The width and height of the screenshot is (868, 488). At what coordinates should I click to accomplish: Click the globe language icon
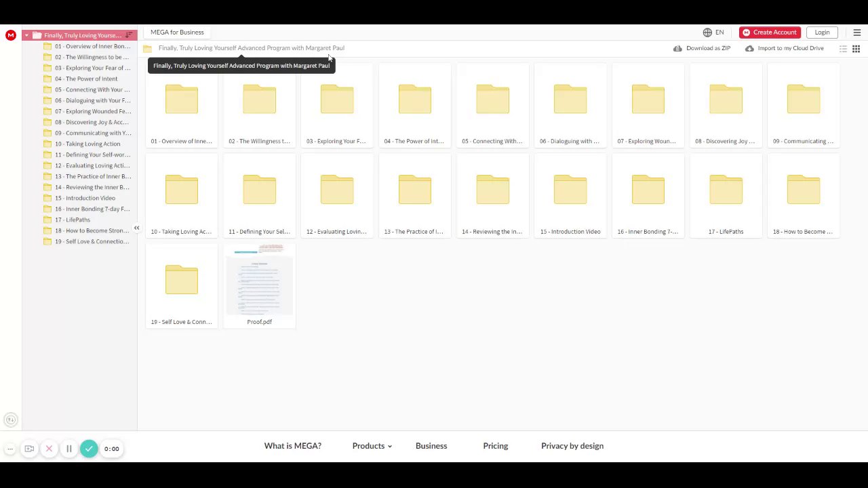pyautogui.click(x=707, y=33)
